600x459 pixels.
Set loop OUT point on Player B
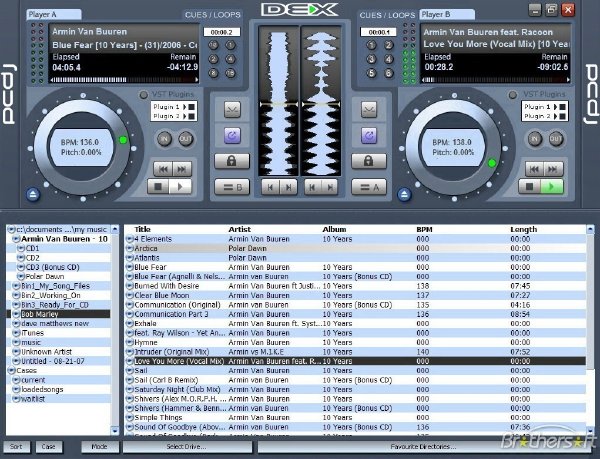(x=556, y=139)
